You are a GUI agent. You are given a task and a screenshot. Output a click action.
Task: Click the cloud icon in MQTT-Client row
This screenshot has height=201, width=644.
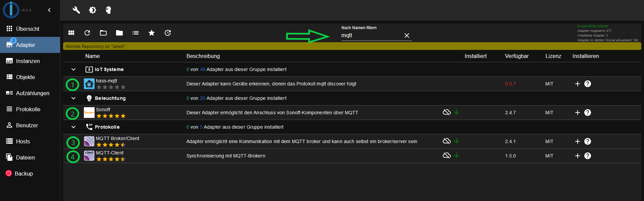pos(447,155)
